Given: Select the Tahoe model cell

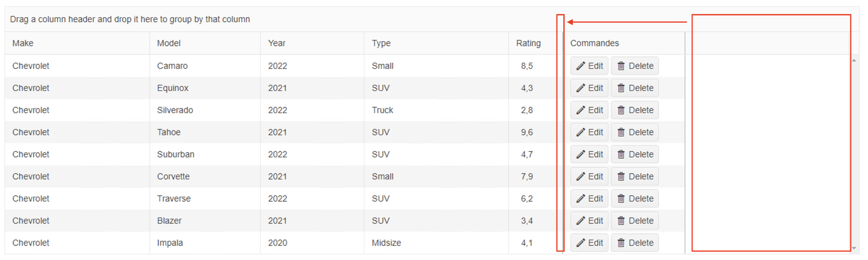Looking at the screenshot, I should point(169,132).
